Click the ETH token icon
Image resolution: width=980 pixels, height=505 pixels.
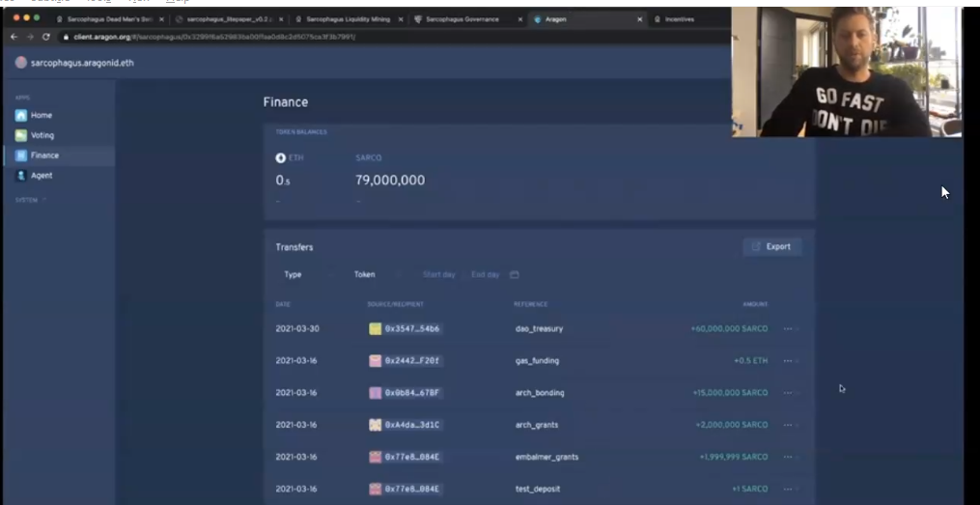[281, 158]
